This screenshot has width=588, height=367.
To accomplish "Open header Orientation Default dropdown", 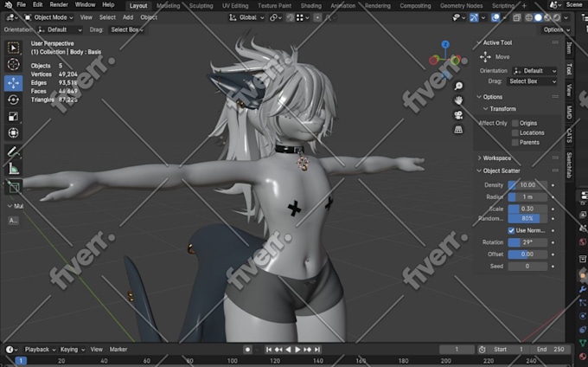I will [x=60, y=29].
